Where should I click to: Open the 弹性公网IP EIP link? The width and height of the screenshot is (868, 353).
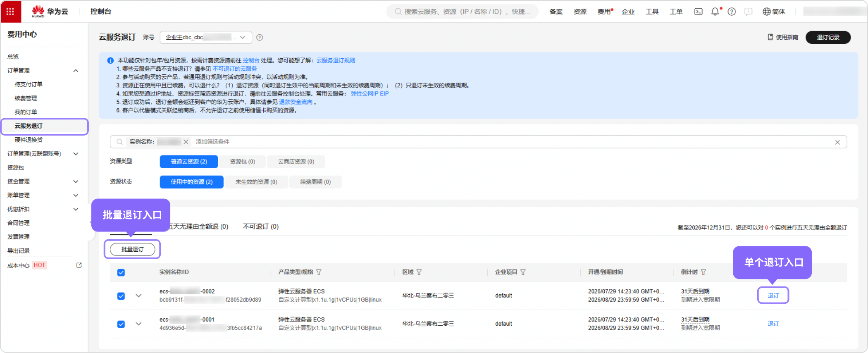pyautogui.click(x=370, y=93)
